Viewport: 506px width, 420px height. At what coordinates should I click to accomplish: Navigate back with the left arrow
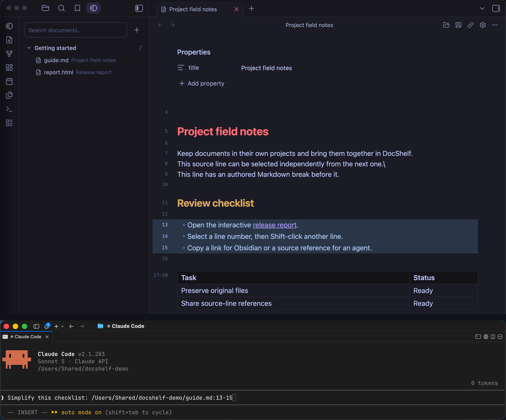pos(160,25)
